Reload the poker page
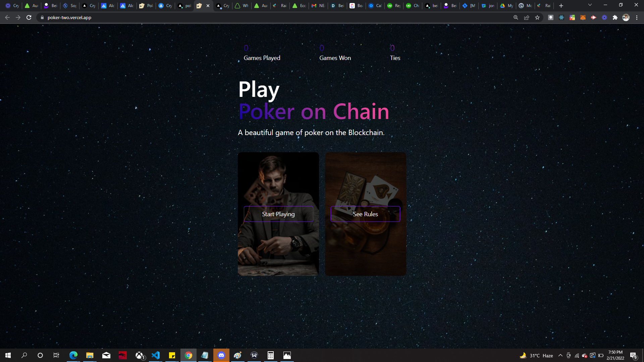This screenshot has width=644, height=362. (29, 17)
